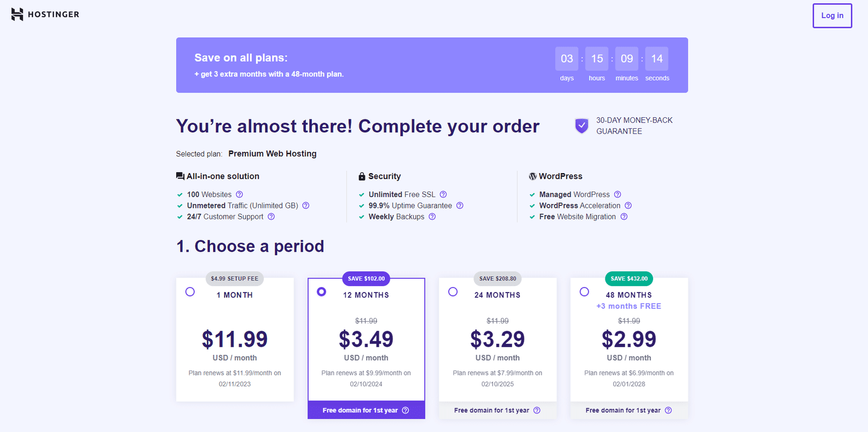The height and width of the screenshot is (432, 868).
Task: Click 99.9% Uptime Guarantee question icon
Action: click(x=460, y=206)
